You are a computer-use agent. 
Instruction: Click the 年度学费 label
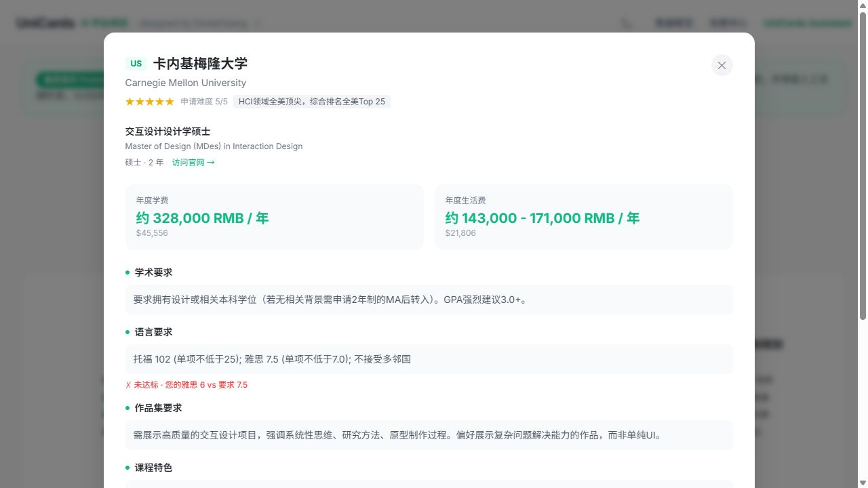(x=152, y=201)
